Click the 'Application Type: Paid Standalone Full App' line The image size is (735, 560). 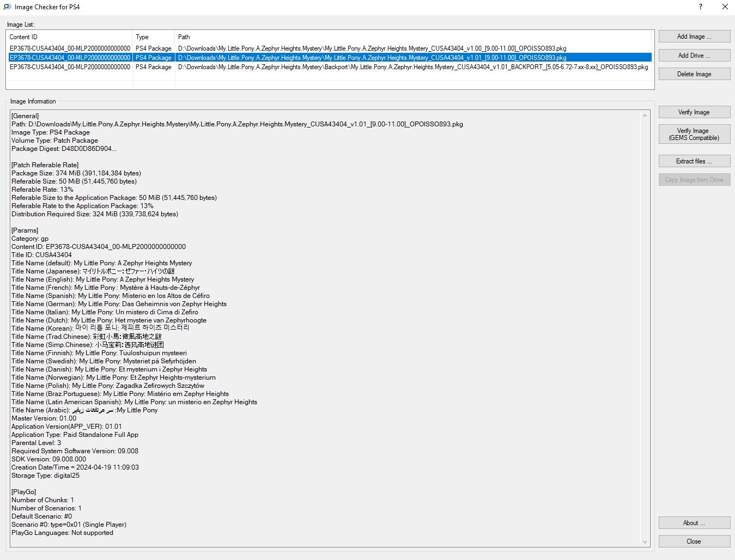(x=75, y=435)
